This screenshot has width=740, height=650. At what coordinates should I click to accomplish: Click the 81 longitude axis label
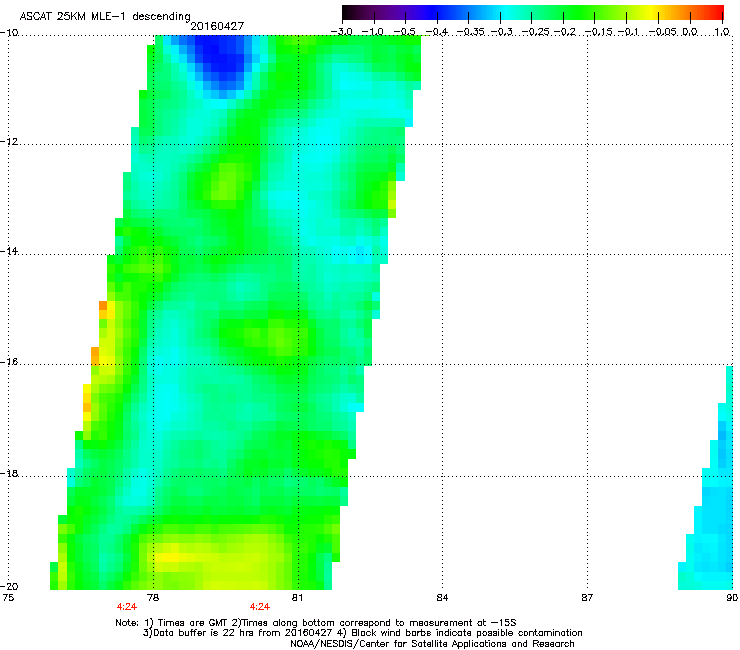click(x=297, y=598)
